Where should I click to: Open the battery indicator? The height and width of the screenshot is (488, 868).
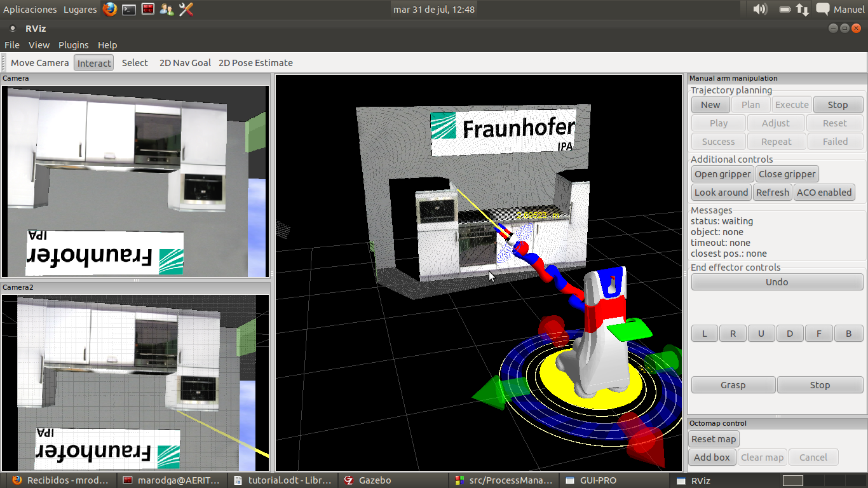pos(785,10)
